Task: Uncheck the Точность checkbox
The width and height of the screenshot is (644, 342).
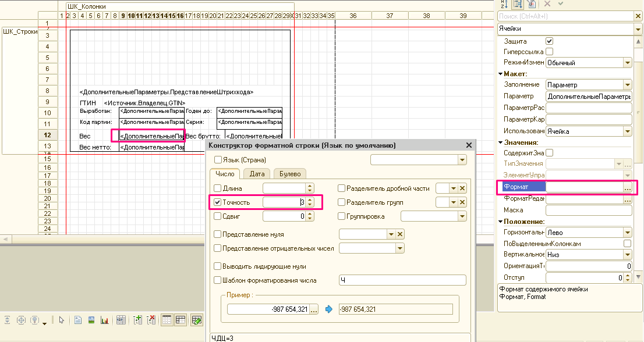Action: tap(218, 202)
